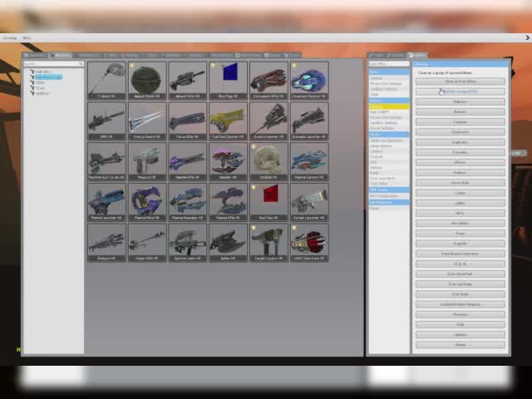Select the Energy Sword HR icon

click(x=147, y=121)
